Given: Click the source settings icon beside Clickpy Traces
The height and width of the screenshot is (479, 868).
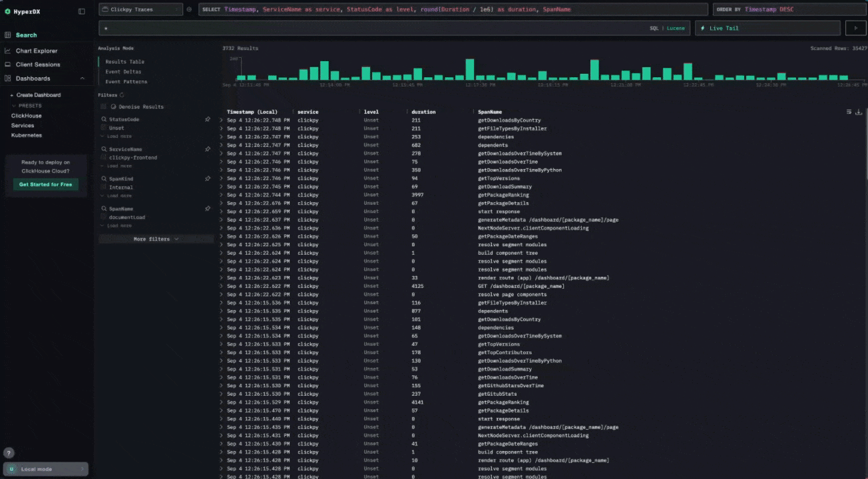Looking at the screenshot, I should [189, 9].
